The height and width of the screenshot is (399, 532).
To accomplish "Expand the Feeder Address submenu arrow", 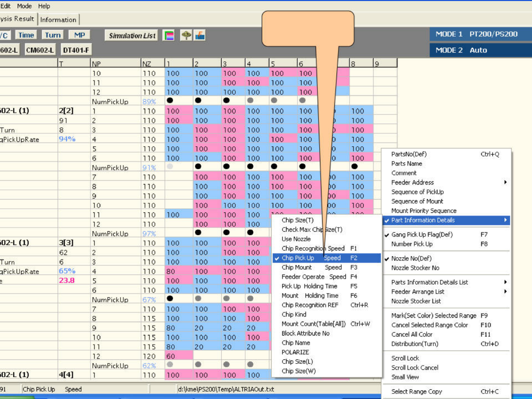I will pyautogui.click(x=505, y=182).
